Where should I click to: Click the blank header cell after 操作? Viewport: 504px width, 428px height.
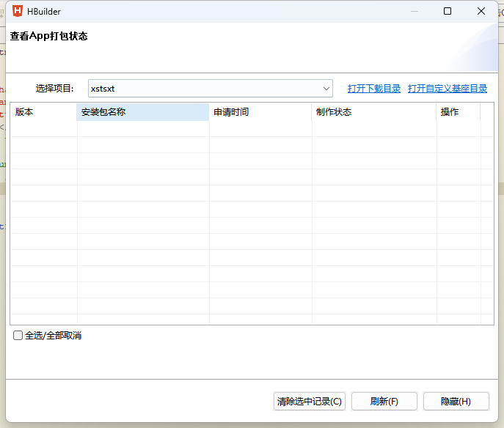pyautogui.click(x=487, y=112)
